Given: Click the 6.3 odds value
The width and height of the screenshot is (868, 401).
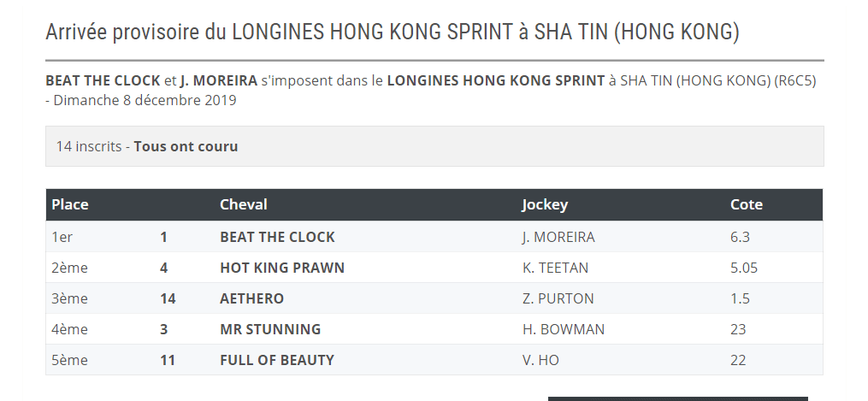Looking at the screenshot, I should (x=740, y=237).
